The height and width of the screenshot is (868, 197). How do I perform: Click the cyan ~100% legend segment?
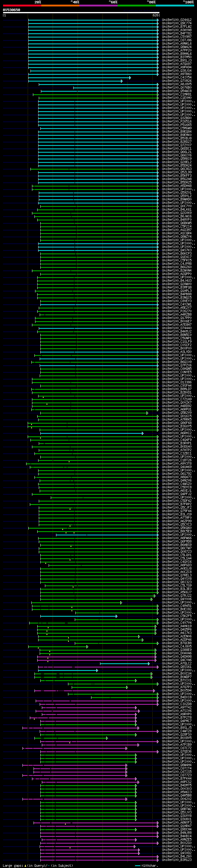(175, 6)
